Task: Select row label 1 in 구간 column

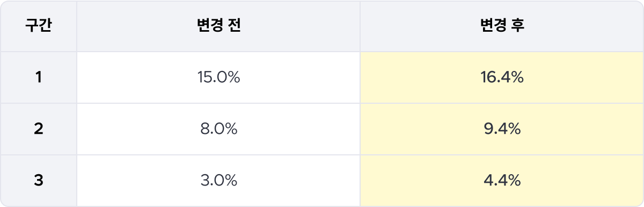Action: click(39, 78)
